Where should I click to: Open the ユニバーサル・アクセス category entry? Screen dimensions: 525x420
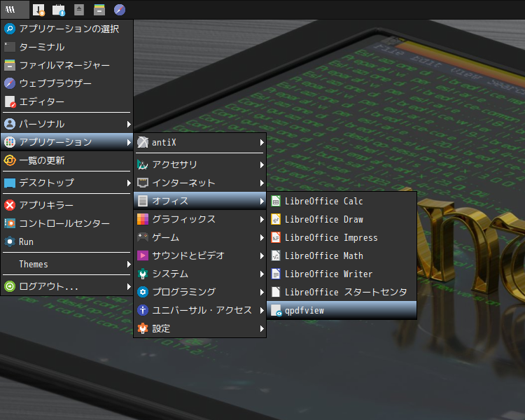200,310
